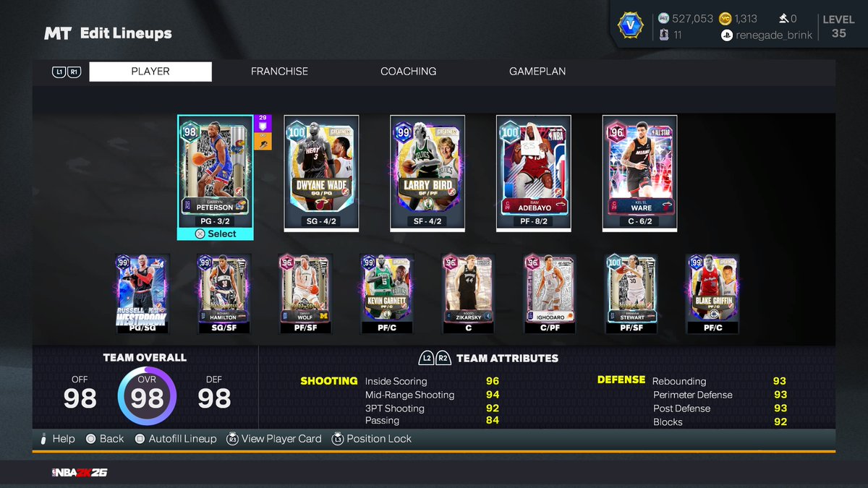Screen dimensions: 868x488
Task: Click the Passing attribute row
Action: [432, 421]
